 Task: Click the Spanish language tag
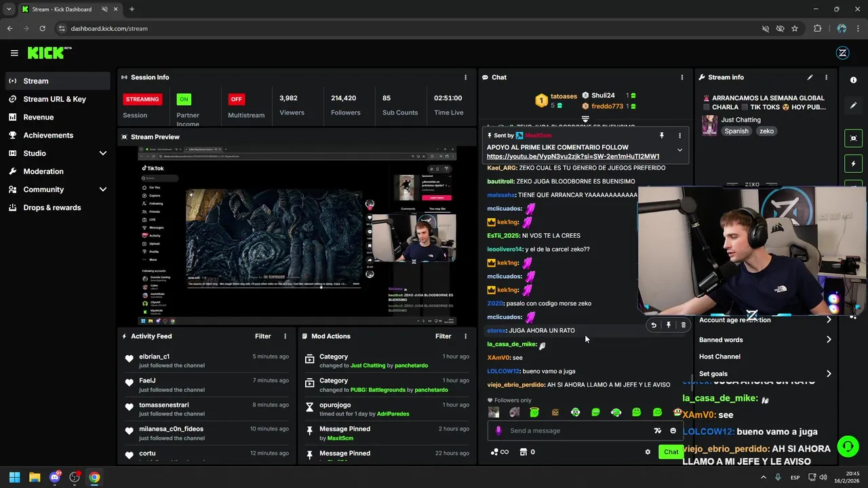point(736,131)
